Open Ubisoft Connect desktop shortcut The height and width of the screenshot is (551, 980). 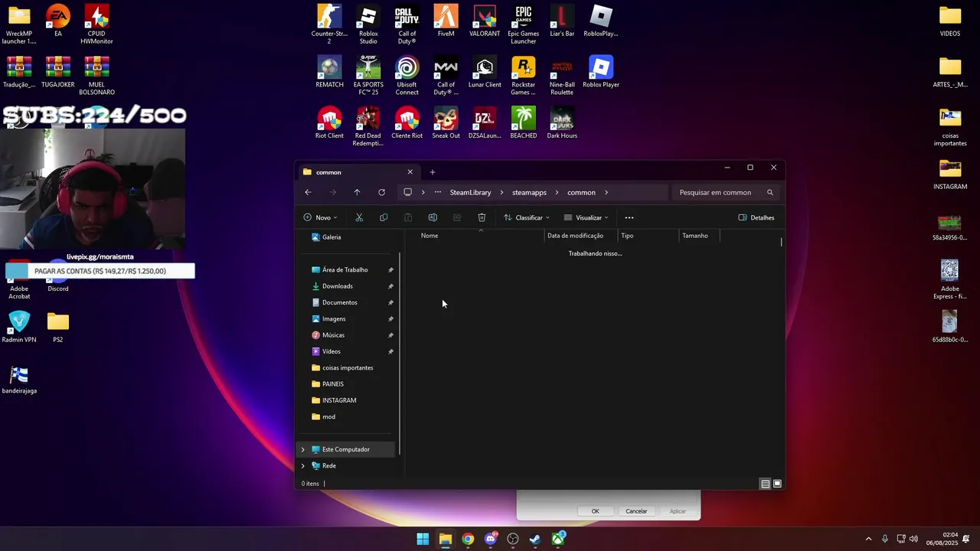(407, 75)
